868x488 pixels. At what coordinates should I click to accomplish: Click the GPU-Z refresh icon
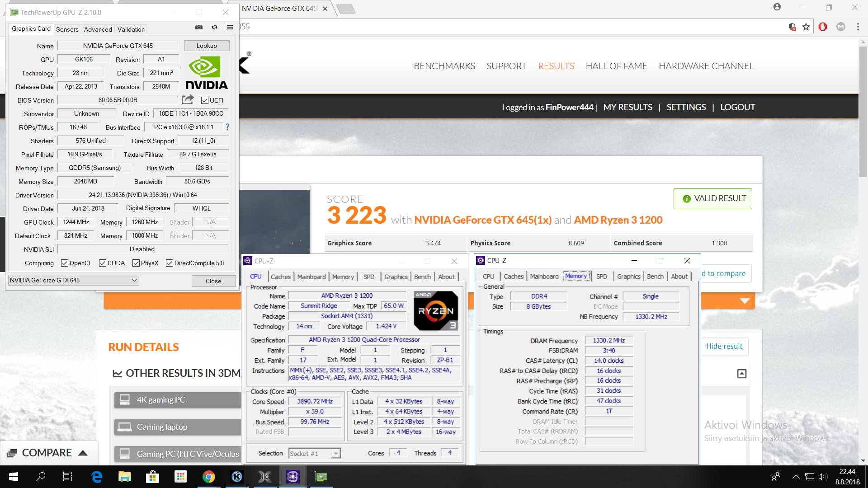[x=214, y=28]
